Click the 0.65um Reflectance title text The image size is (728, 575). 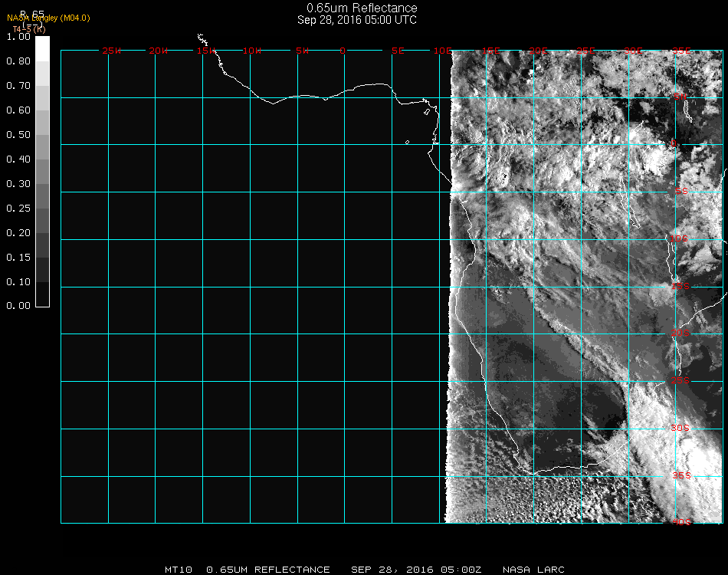[x=362, y=8]
